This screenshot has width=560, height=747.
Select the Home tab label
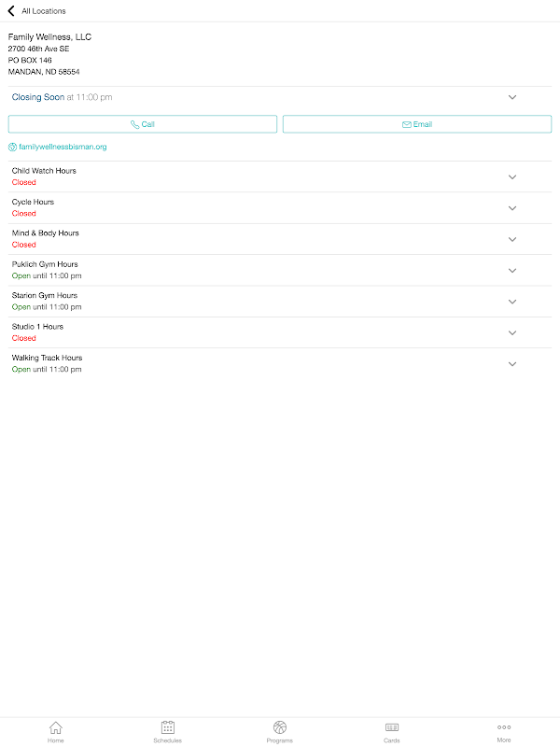click(56, 740)
